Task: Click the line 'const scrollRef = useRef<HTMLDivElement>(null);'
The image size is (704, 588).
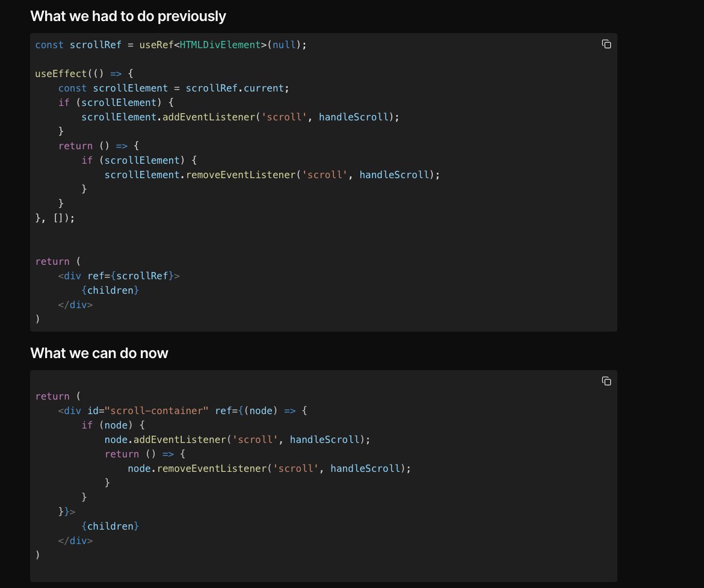Action: click(171, 45)
